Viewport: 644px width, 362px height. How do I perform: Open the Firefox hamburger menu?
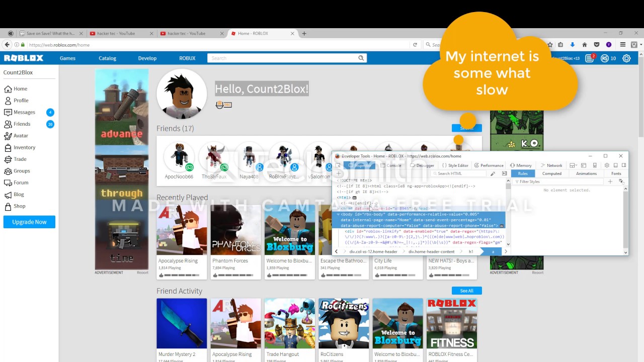622,45
